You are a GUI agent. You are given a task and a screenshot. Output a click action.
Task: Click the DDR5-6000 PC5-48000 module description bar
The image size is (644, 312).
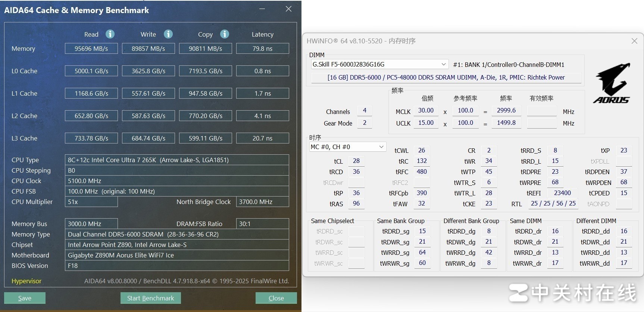(446, 77)
